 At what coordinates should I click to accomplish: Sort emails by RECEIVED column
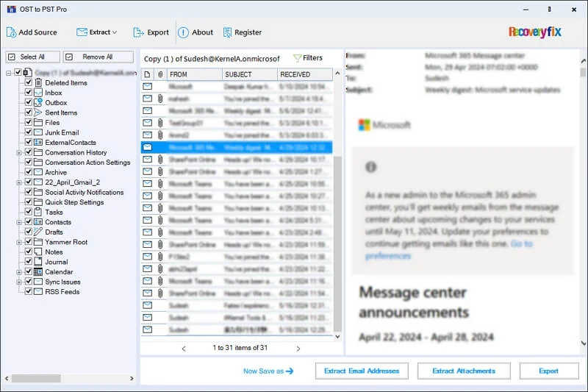pos(304,74)
